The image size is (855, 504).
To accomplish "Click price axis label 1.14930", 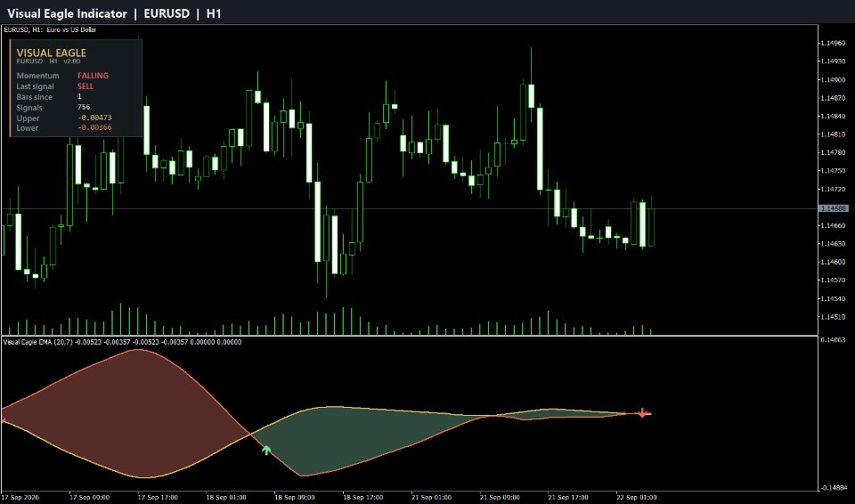I will pyautogui.click(x=834, y=61).
